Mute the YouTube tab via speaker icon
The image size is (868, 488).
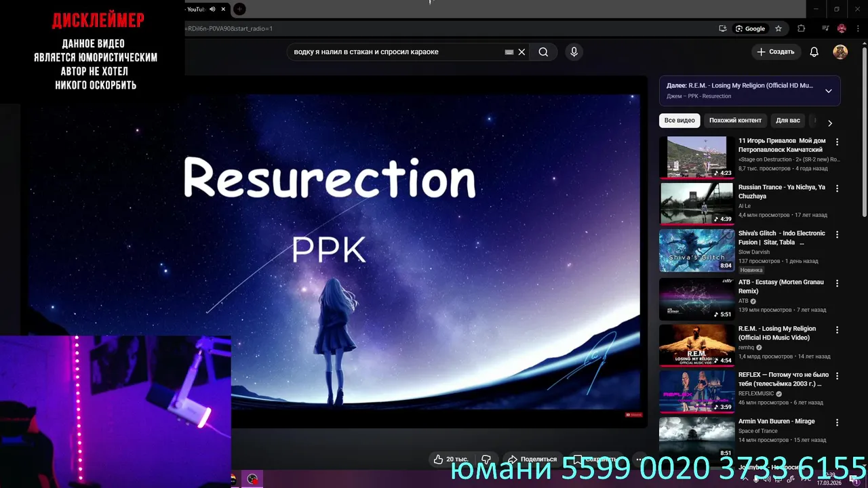coord(212,9)
